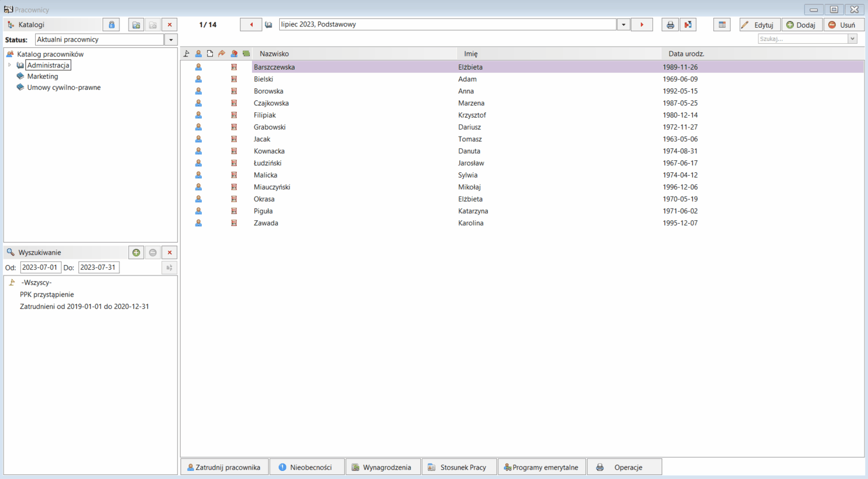
Task: Select the Miauczyński employee row
Action: tap(523, 187)
